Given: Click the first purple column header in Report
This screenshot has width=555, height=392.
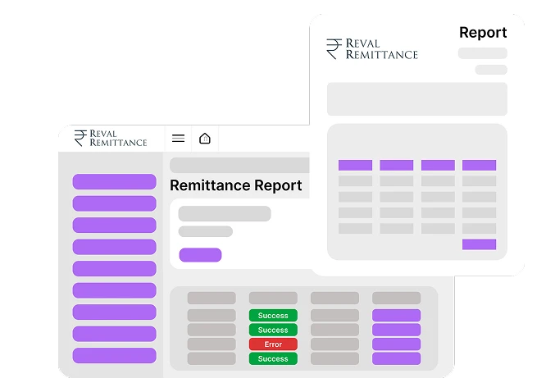Looking at the screenshot, I should [x=355, y=165].
